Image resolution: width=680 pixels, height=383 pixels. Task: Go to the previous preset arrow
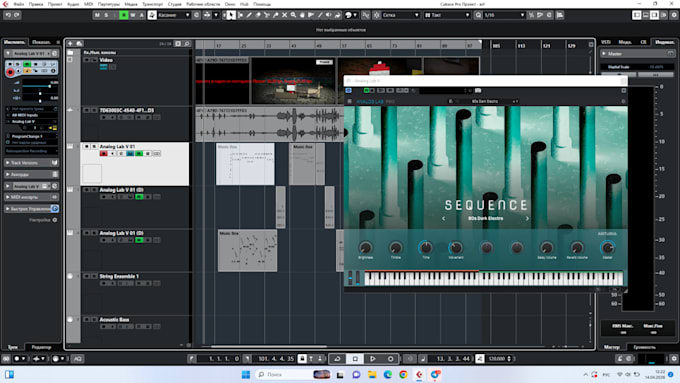point(443,219)
